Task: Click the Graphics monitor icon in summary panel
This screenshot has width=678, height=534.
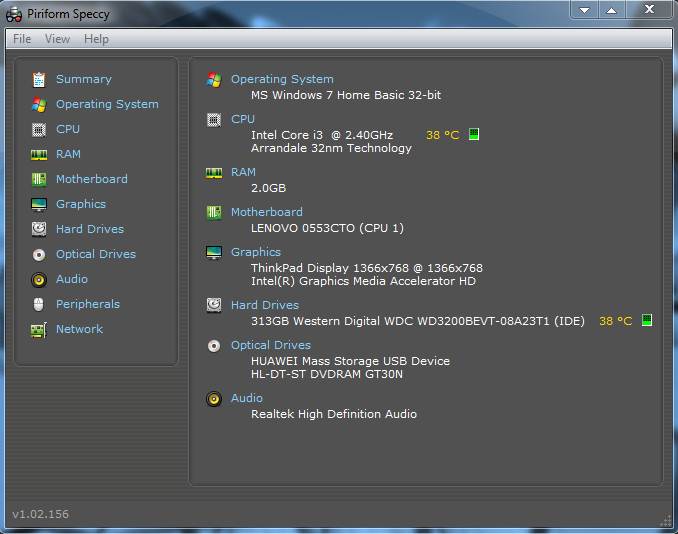Action: [x=214, y=252]
